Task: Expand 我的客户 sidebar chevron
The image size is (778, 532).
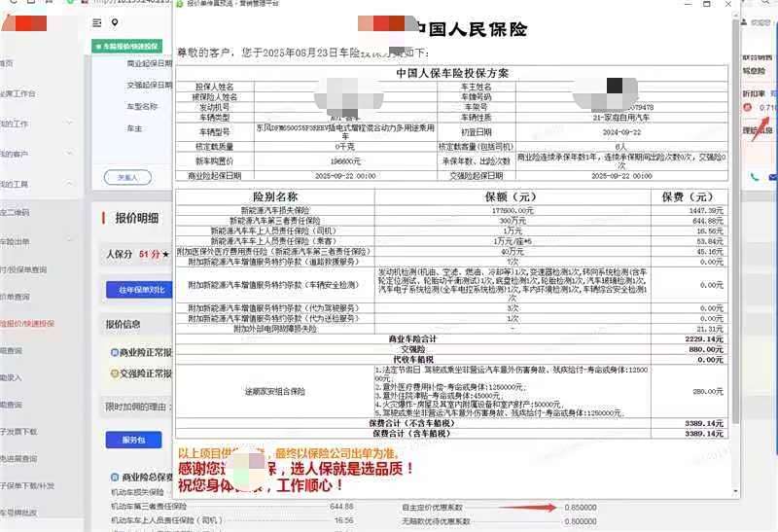Action: tap(69, 154)
